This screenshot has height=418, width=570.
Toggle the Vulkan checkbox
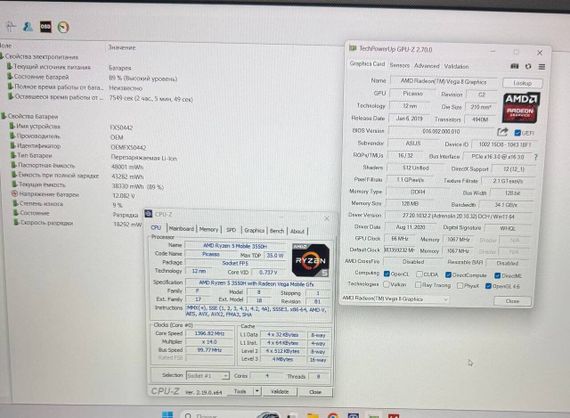pyautogui.click(x=386, y=284)
